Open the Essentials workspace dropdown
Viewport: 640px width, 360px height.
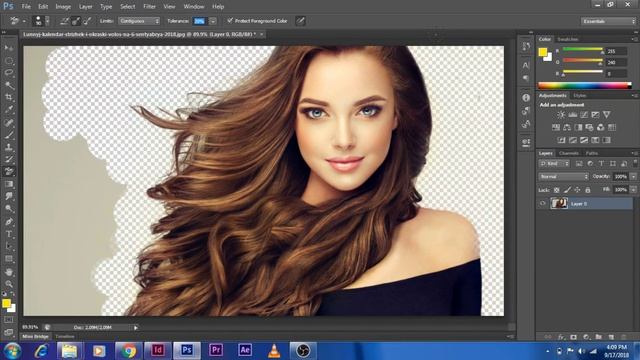pos(608,21)
